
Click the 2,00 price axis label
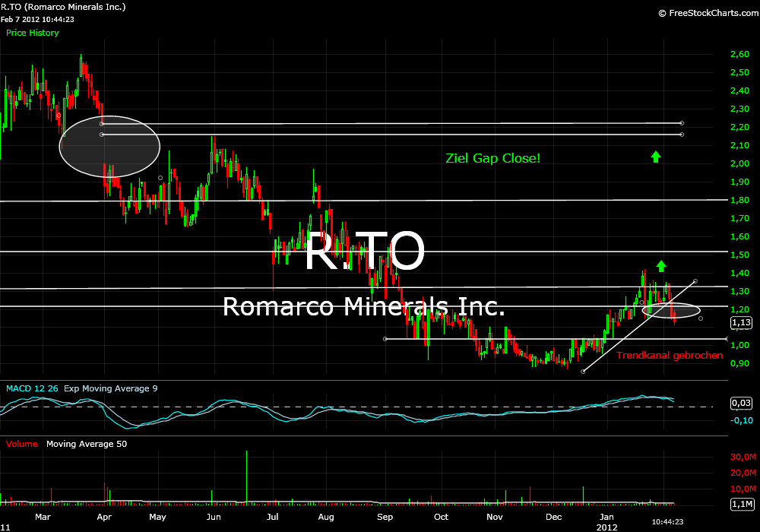[739, 163]
